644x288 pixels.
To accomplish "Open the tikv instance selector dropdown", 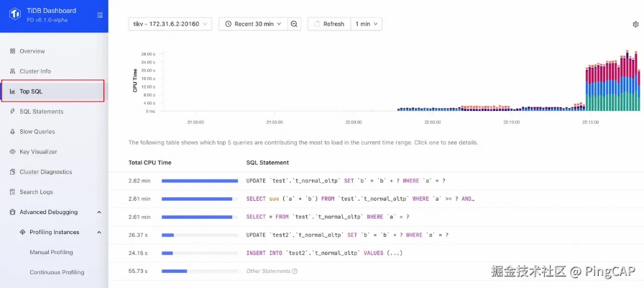I will (x=170, y=24).
